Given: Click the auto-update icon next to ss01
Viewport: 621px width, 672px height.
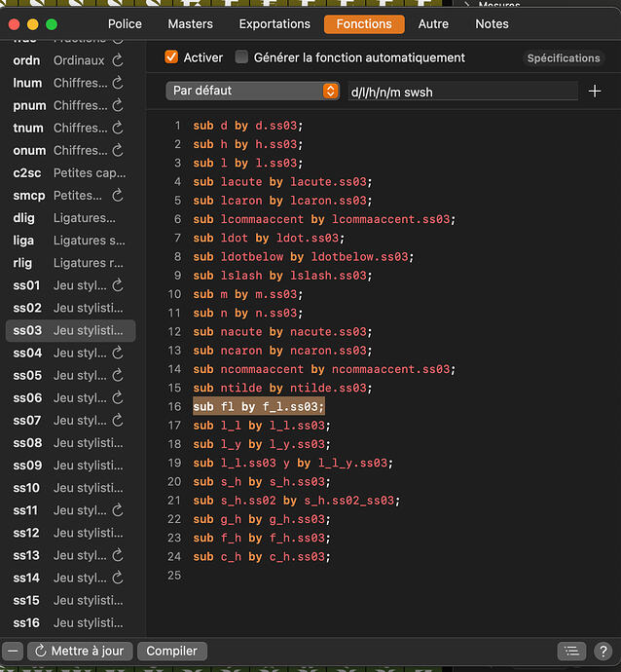Looking at the screenshot, I should point(118,285).
